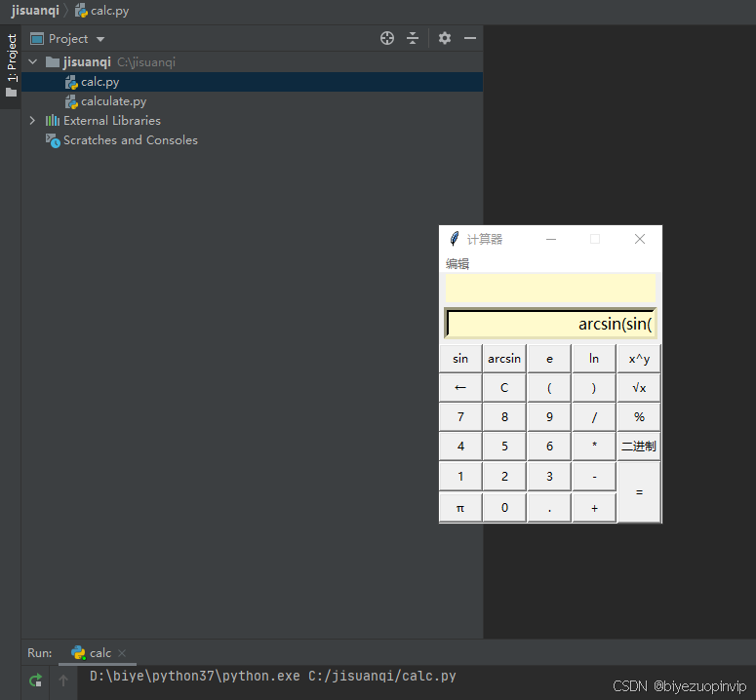Open Project panel settings gear

coord(445,38)
